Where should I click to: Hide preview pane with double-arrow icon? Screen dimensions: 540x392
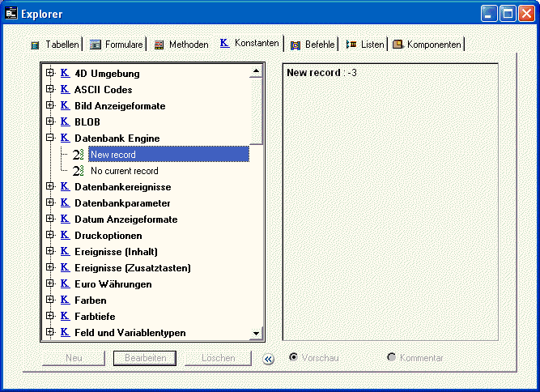(x=269, y=359)
